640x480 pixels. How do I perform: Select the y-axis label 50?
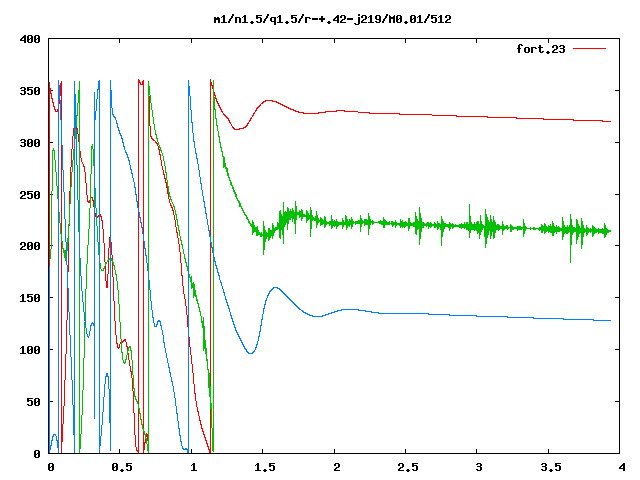[x=33, y=402]
